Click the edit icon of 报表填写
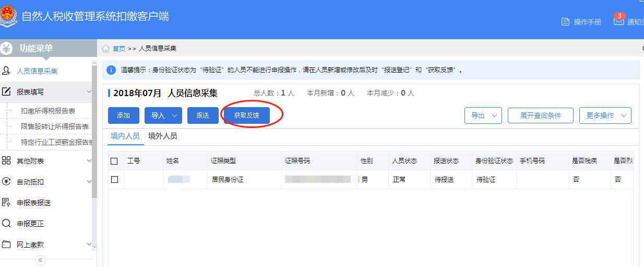The image size is (644, 267). [x=6, y=91]
